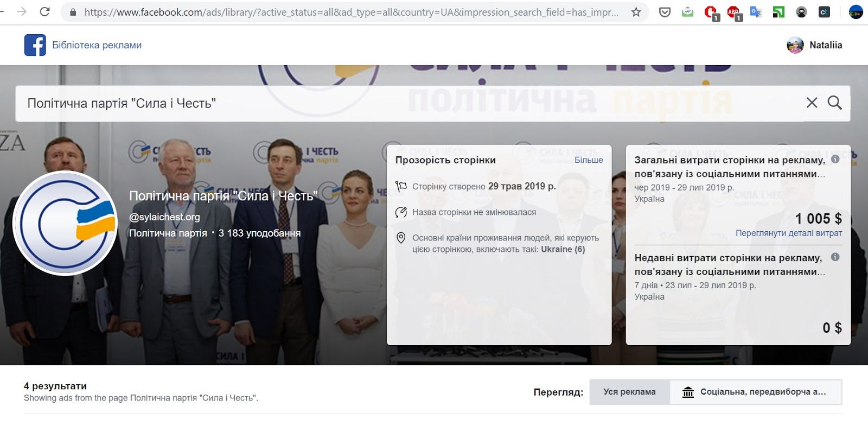Click the Google Translate extension icon
868x425 pixels.
(756, 12)
